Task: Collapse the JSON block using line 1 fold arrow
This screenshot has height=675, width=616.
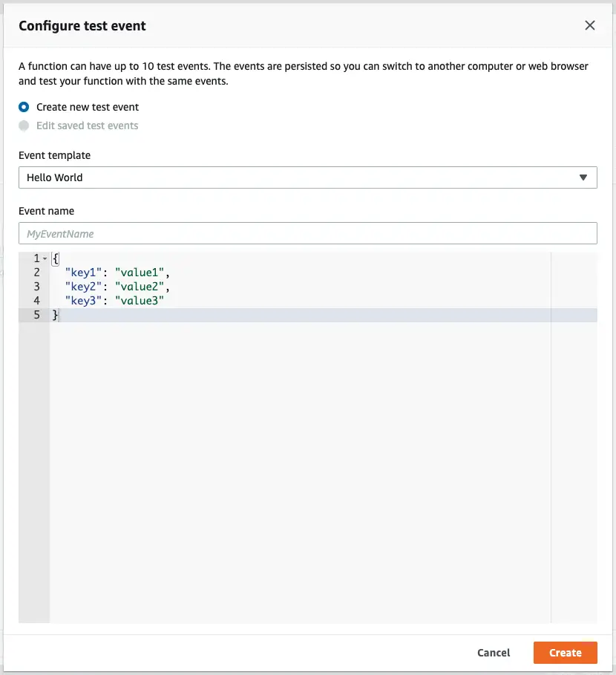Action: [45, 258]
